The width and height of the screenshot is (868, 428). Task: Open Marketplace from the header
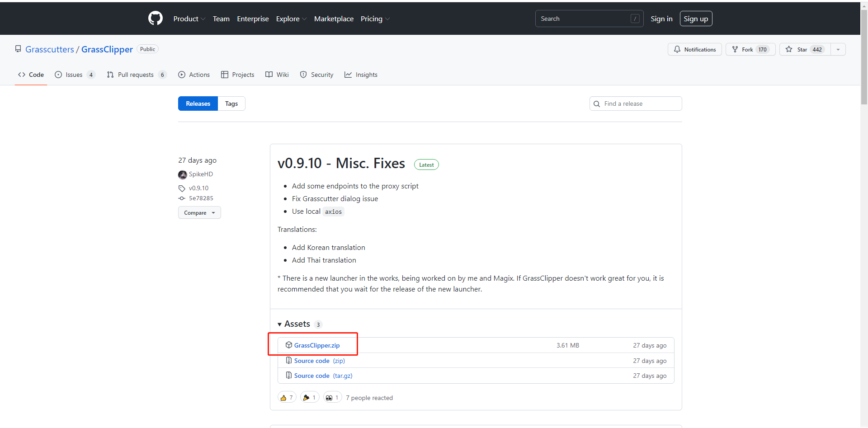pos(334,19)
